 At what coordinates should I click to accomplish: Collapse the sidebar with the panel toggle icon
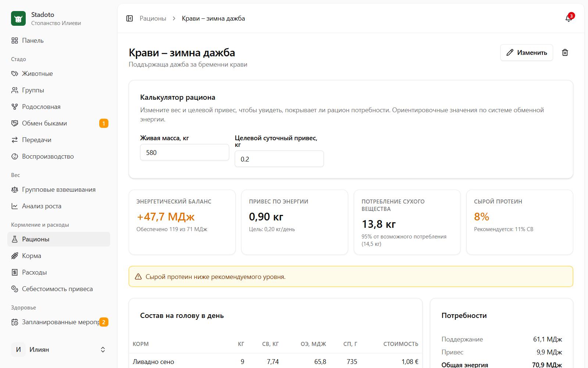tap(129, 18)
